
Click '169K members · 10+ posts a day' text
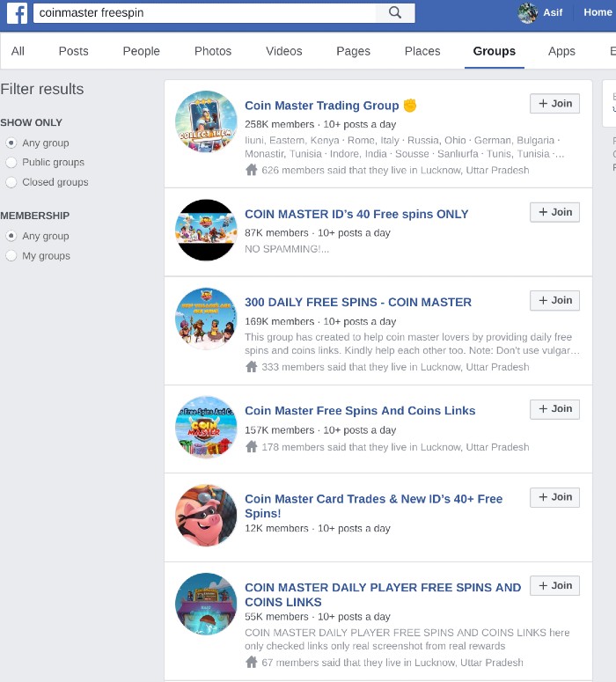(320, 321)
